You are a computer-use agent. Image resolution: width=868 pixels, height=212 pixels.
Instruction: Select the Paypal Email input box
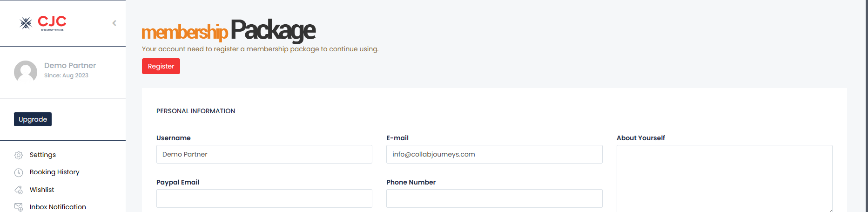[x=264, y=198]
